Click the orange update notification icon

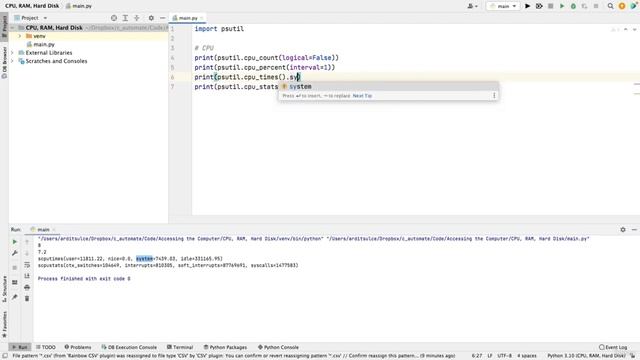(x=622, y=6)
